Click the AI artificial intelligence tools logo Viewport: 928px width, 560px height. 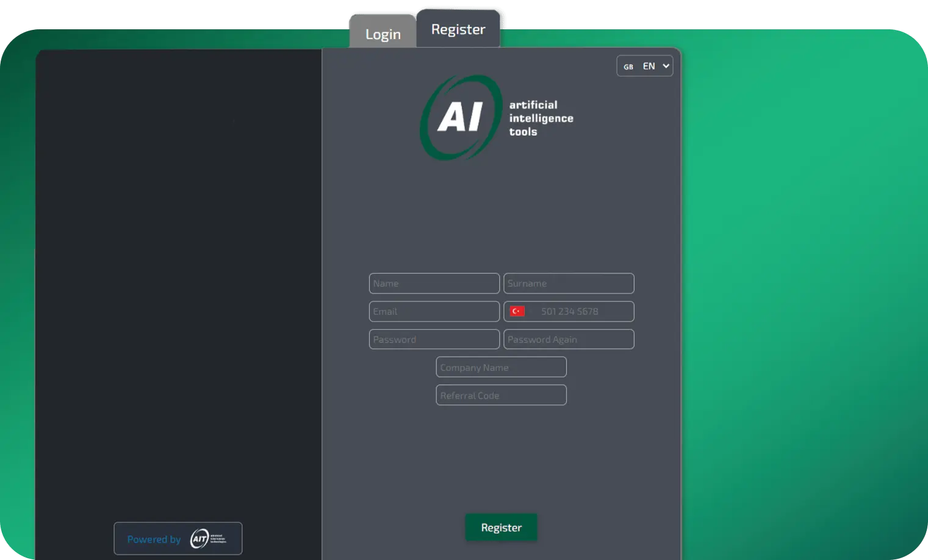(497, 118)
